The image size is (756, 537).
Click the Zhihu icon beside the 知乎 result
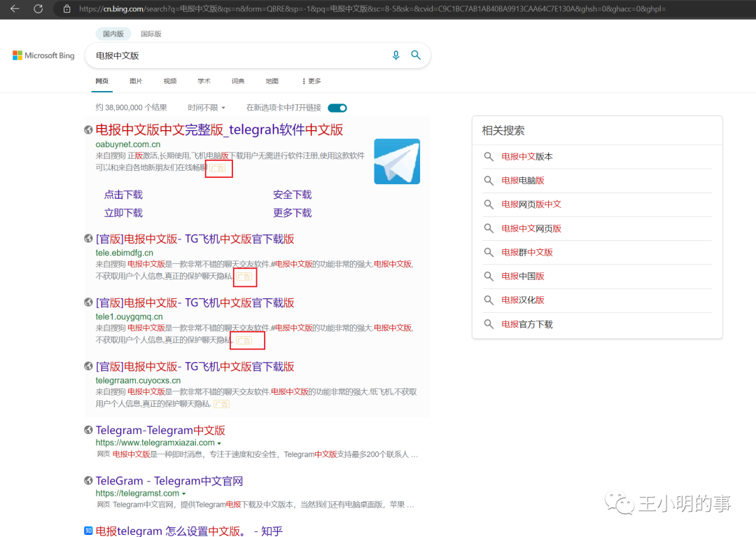pos(88,531)
